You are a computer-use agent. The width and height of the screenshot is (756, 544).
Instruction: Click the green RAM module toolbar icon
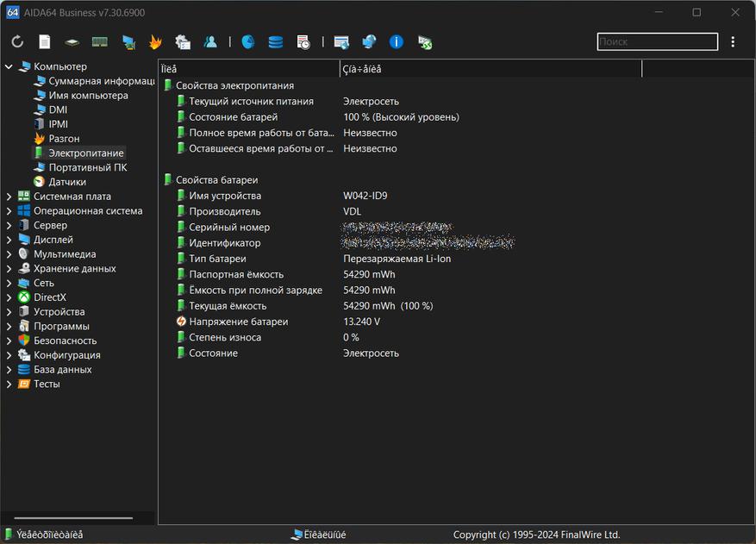(x=100, y=42)
